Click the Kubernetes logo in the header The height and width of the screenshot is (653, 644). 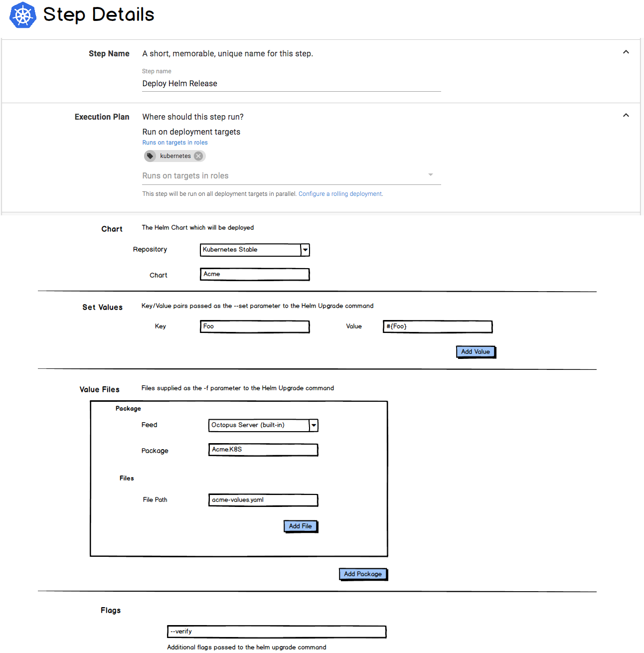(x=22, y=15)
